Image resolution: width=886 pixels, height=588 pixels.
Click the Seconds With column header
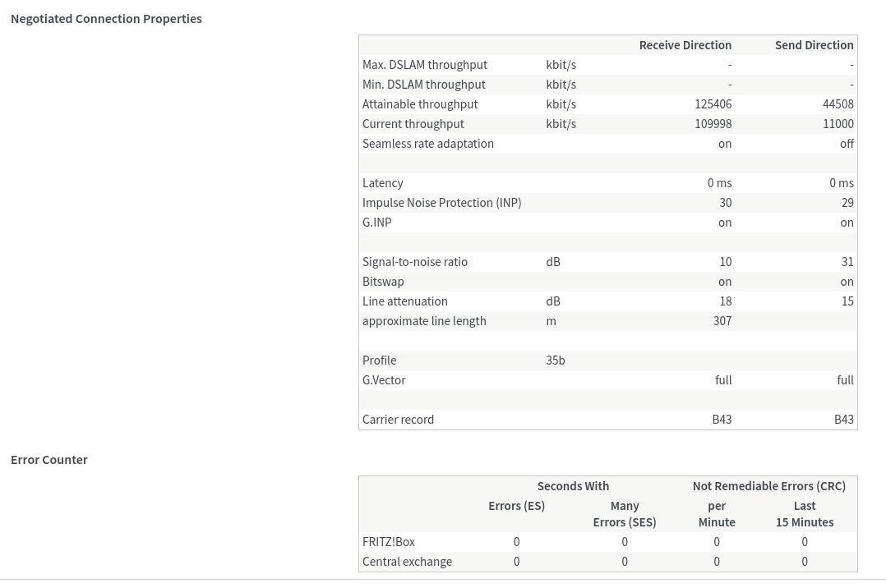pos(573,486)
